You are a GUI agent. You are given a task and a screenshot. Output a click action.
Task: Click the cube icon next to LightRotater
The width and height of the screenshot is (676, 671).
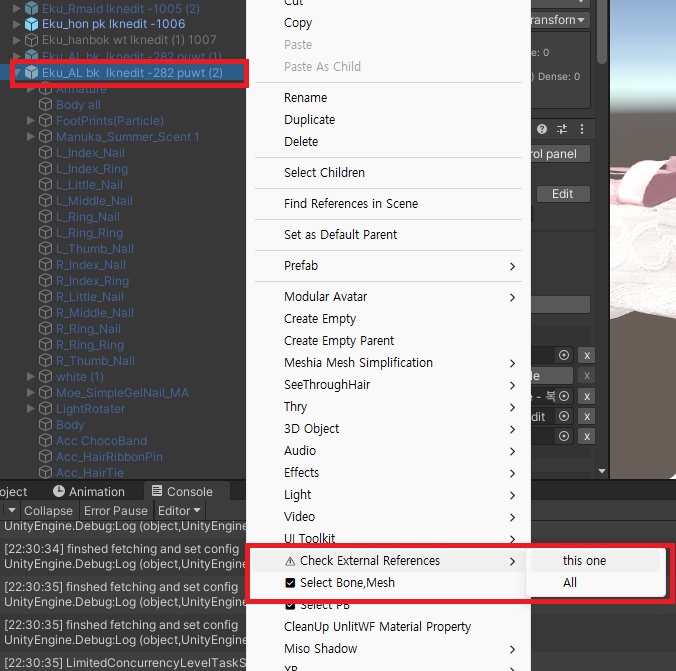pos(45,408)
